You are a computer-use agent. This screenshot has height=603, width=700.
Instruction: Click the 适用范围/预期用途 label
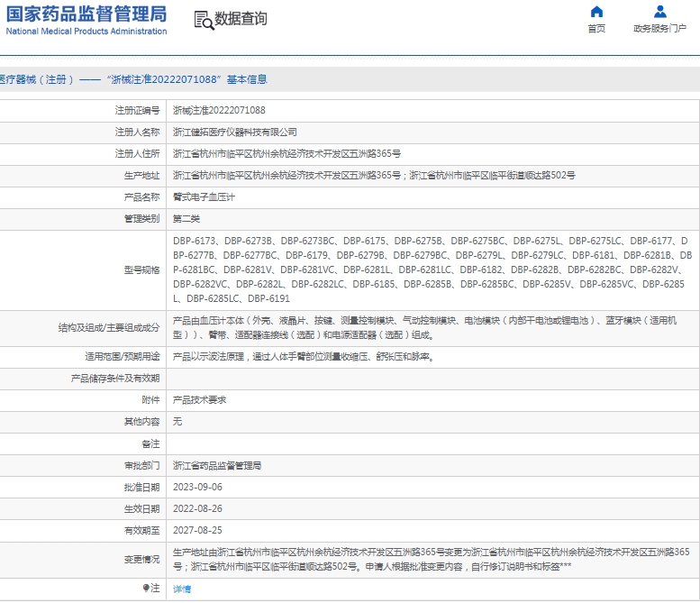tap(123, 357)
